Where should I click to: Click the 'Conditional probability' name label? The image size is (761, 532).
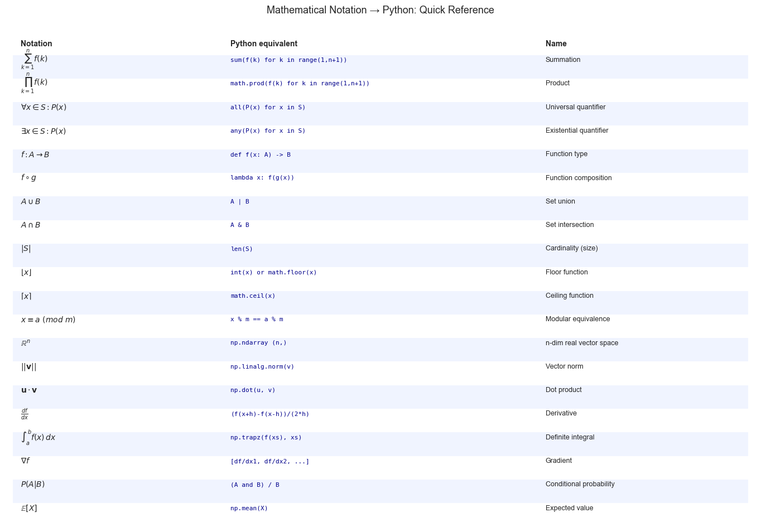(580, 484)
